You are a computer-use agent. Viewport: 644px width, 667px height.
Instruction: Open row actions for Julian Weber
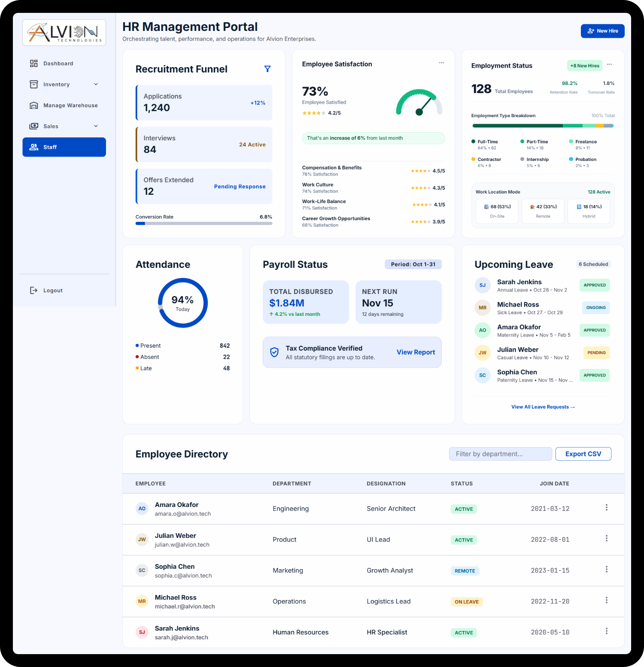[x=607, y=539]
